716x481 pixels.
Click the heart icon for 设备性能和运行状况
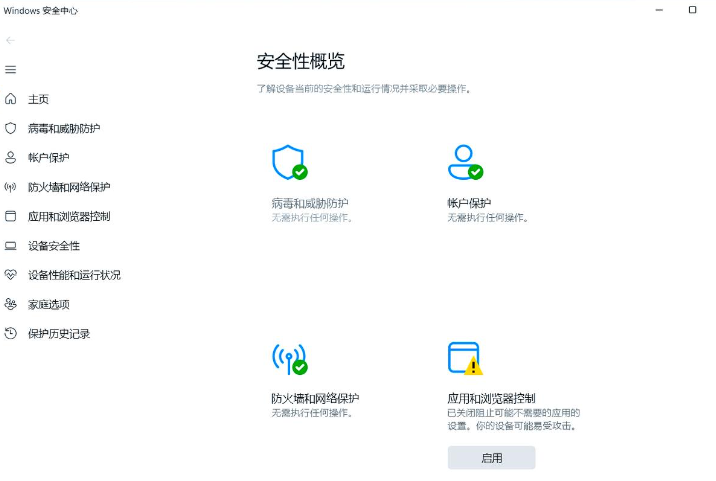point(11,275)
